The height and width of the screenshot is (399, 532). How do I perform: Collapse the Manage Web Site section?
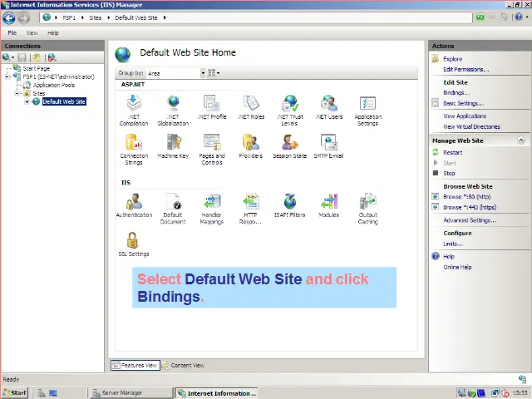(x=521, y=140)
